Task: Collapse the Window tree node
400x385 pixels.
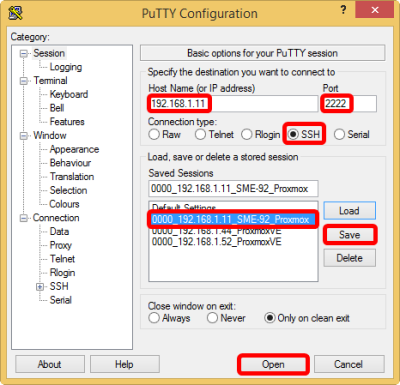Action: 23,136
